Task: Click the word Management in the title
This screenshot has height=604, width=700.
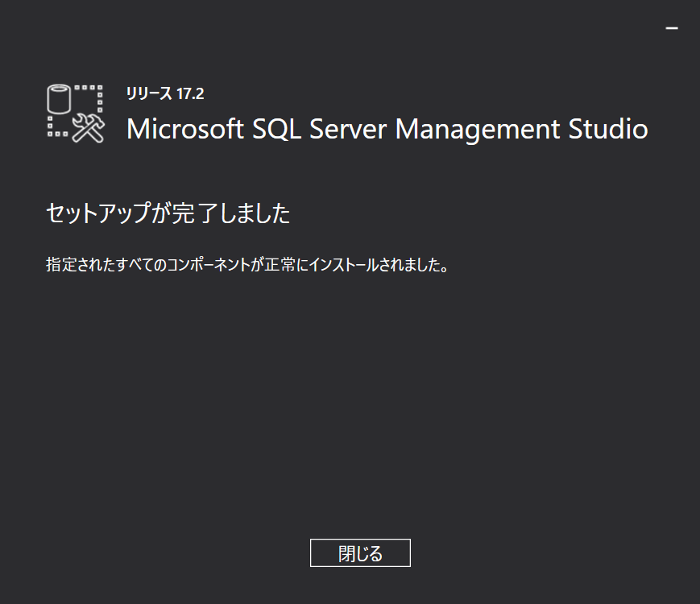Action: pyautogui.click(x=477, y=130)
